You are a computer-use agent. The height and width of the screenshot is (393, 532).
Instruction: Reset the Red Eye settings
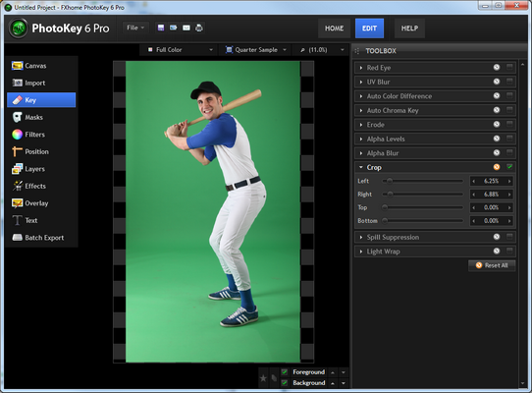tap(497, 67)
